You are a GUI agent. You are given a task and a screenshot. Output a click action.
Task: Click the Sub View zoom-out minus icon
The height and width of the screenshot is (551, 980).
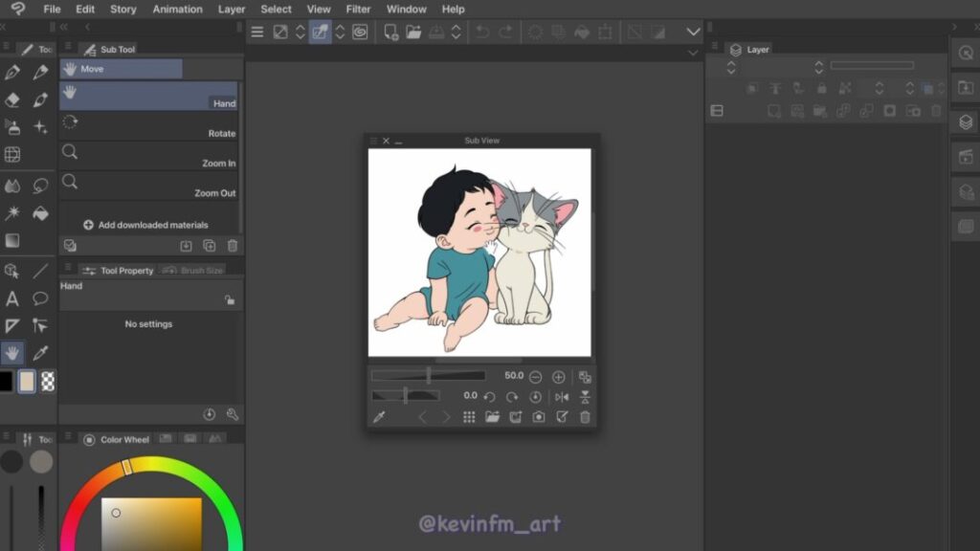[x=536, y=377]
